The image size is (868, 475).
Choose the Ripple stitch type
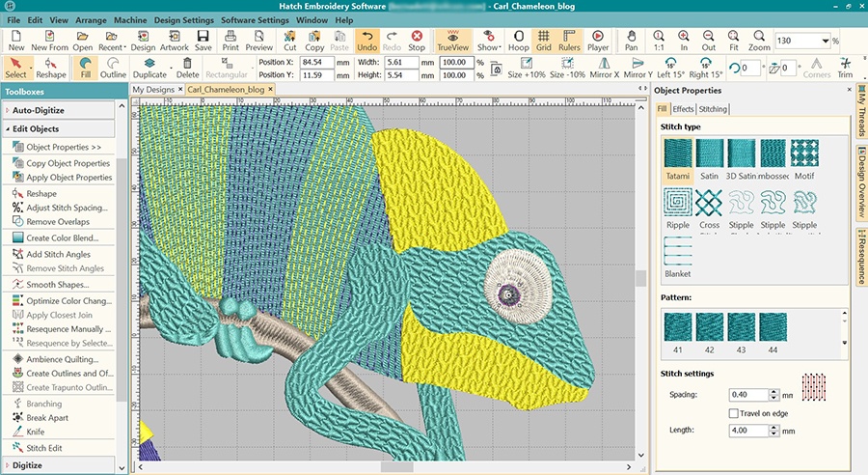678,208
